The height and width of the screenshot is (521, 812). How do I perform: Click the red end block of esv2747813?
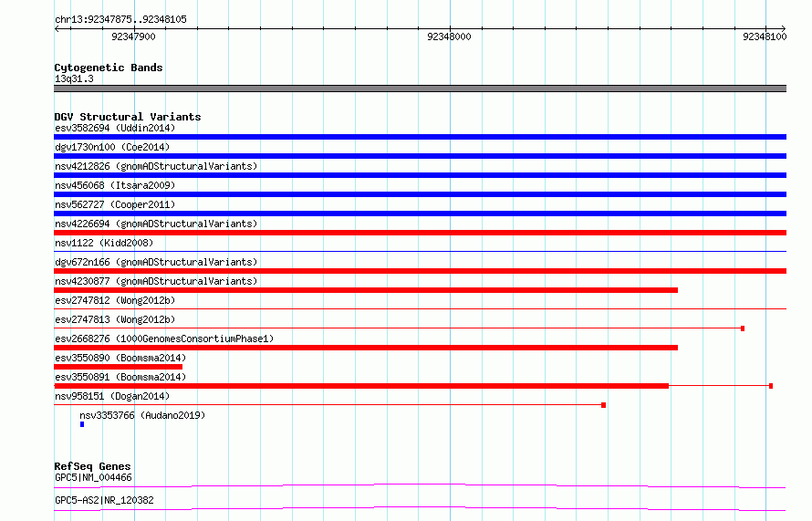point(743,328)
